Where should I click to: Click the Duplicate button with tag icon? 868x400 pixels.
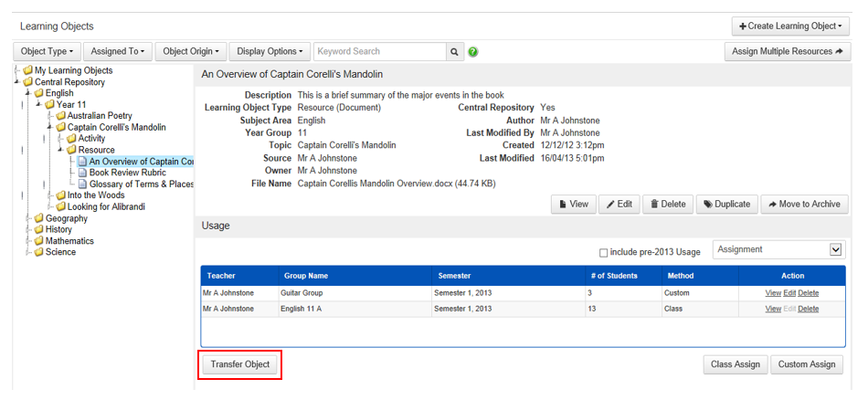coord(726,205)
